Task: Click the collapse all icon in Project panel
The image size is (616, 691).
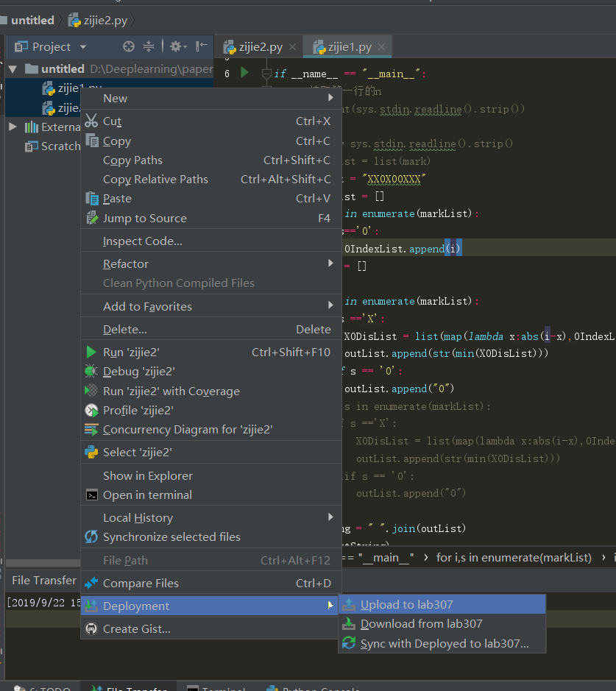Action: click(x=149, y=46)
